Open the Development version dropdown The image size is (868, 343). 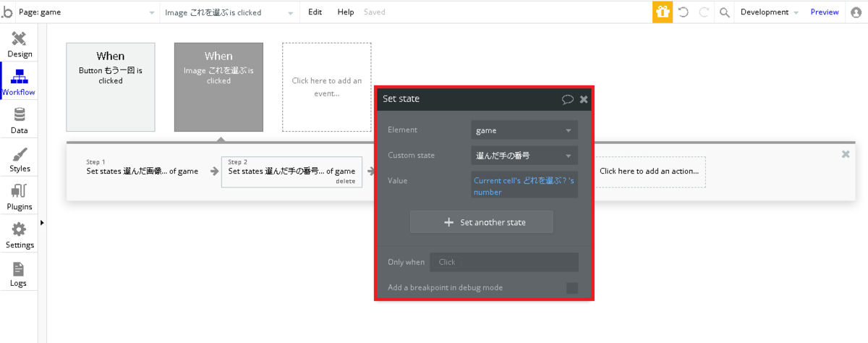tap(770, 12)
